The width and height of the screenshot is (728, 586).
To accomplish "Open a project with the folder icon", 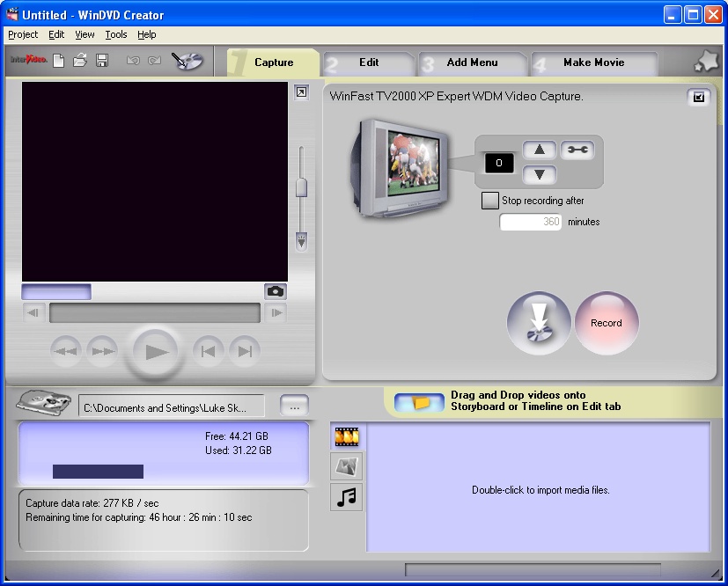I will [x=80, y=61].
